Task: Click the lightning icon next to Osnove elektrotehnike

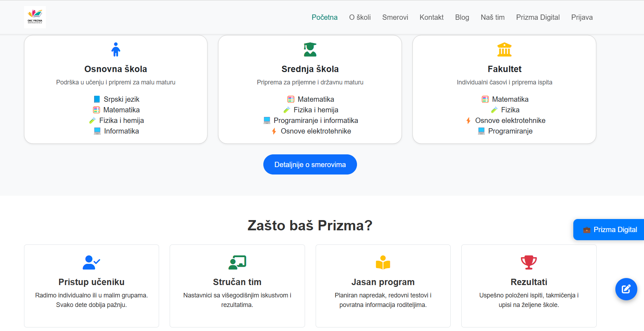Action: (x=275, y=131)
